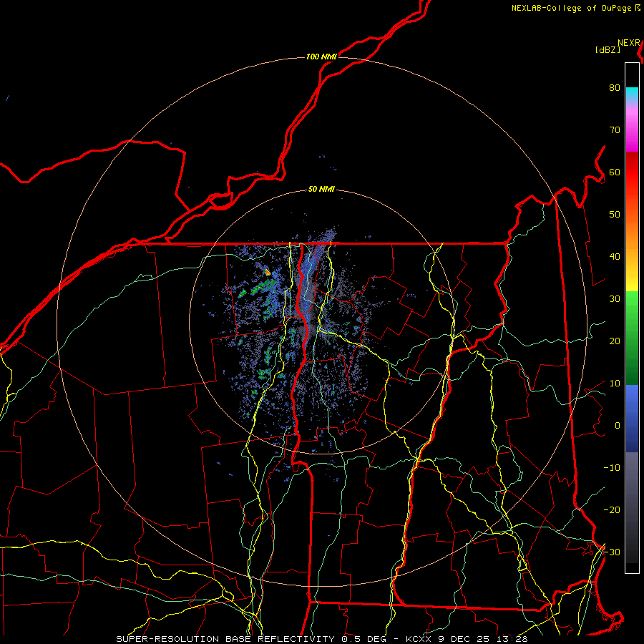Viewport: 644px width, 644px height.
Task: Click the 60 value on the dBZ scale
Action: (x=615, y=172)
